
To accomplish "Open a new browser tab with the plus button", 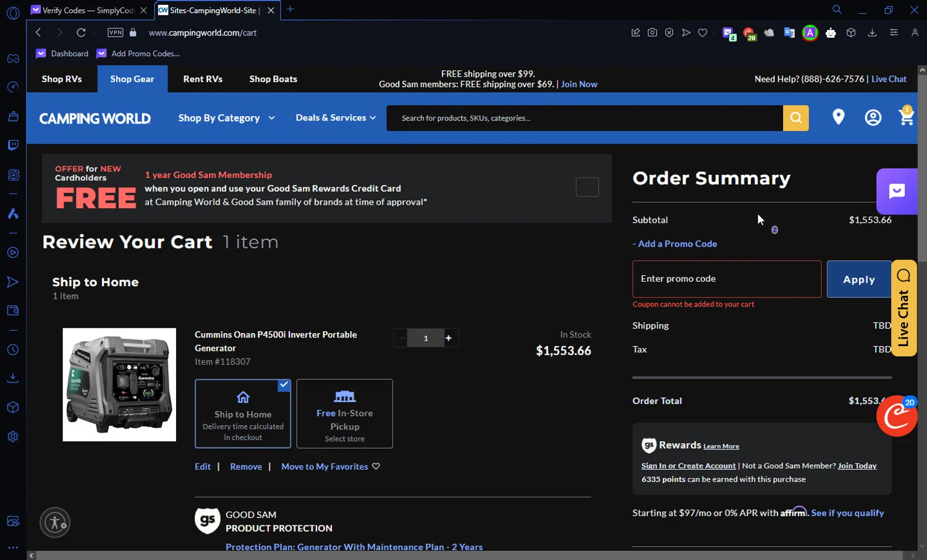I will (290, 9).
